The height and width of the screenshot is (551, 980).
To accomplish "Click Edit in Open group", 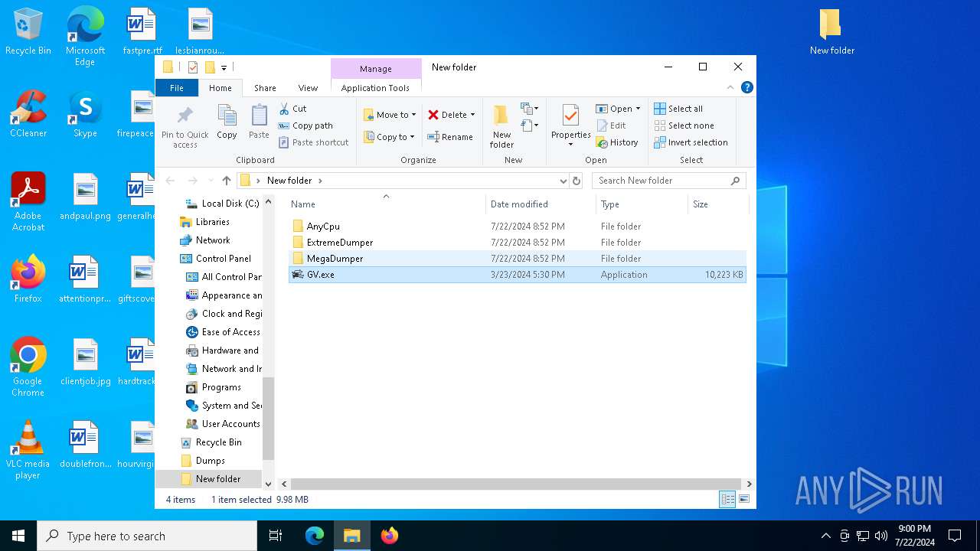I will click(611, 126).
